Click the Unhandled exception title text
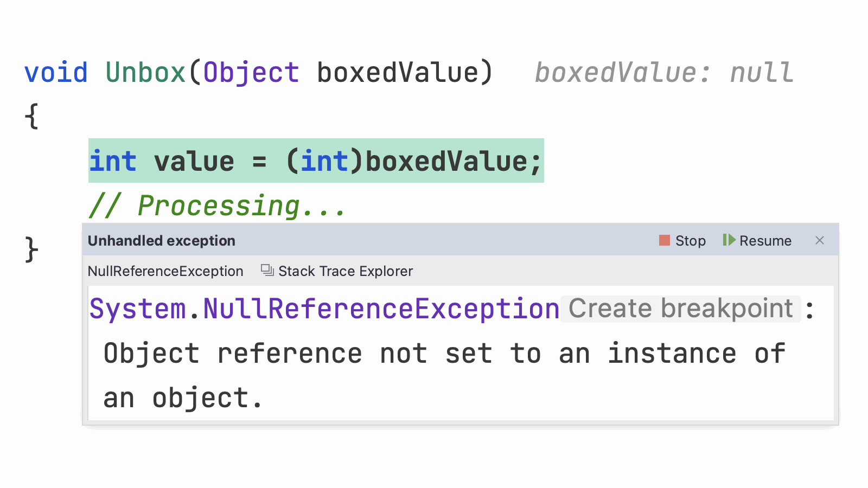Screen dimensions: 868x488 pyautogui.click(x=162, y=241)
